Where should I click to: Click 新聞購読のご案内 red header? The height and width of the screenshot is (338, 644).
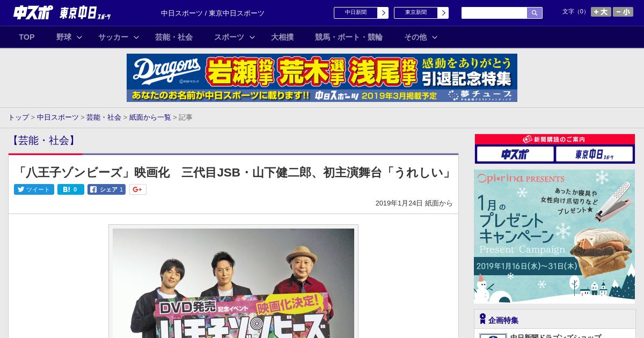pos(555,139)
